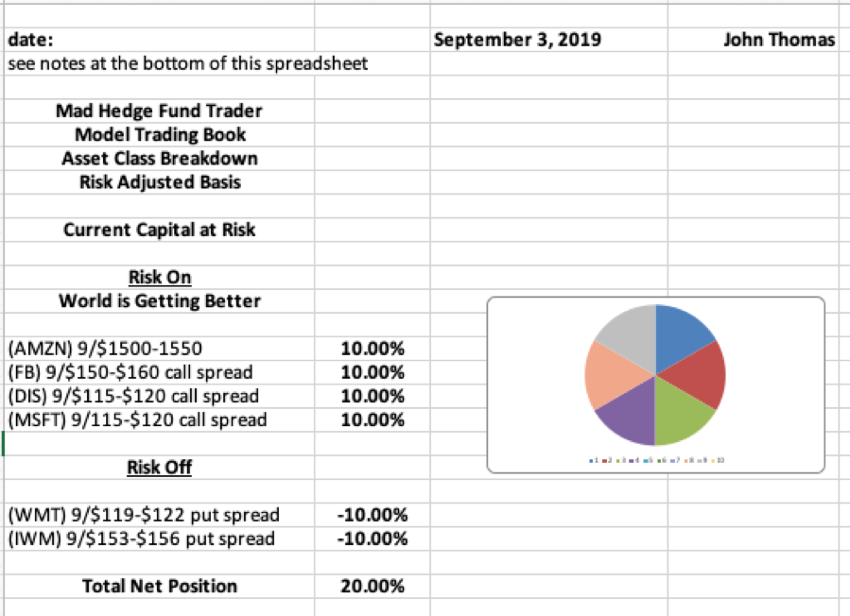Viewport: 850px width, 616px height.
Task: Select the "Mad Hedge Fund Trader" title cell
Action: pos(159,111)
